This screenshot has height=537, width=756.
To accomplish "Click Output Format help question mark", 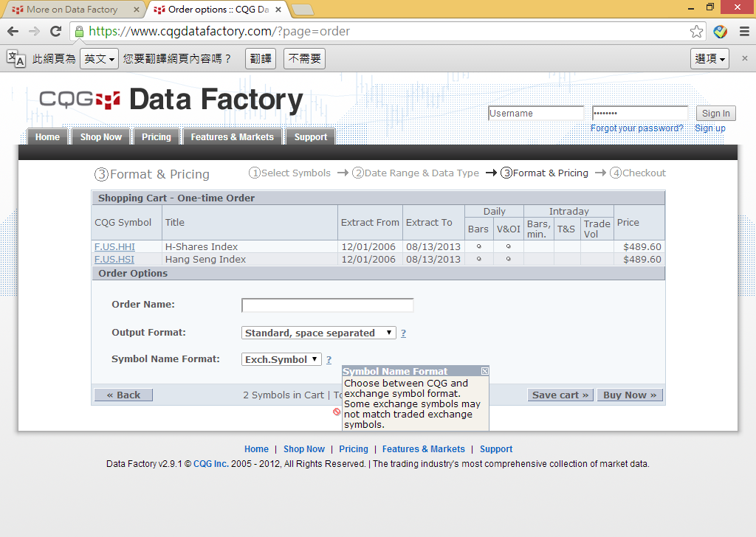I will 404,333.
